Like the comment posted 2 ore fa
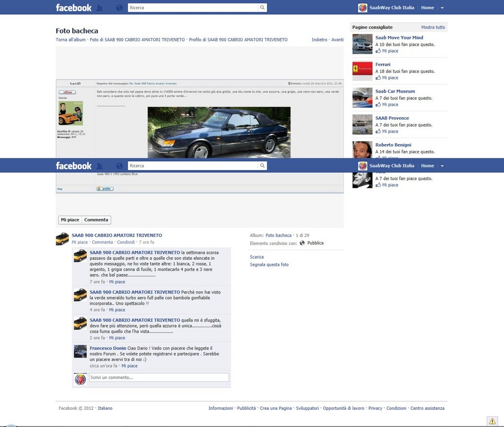The width and height of the screenshot is (504, 427). tap(117, 338)
